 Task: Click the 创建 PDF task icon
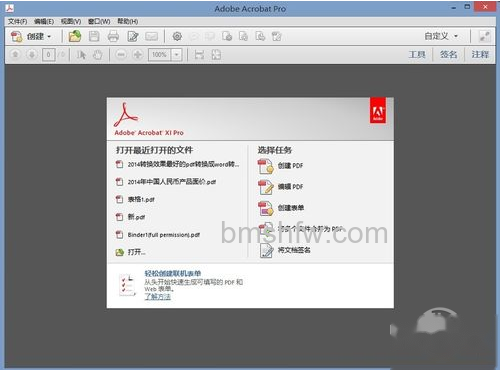[x=266, y=166]
